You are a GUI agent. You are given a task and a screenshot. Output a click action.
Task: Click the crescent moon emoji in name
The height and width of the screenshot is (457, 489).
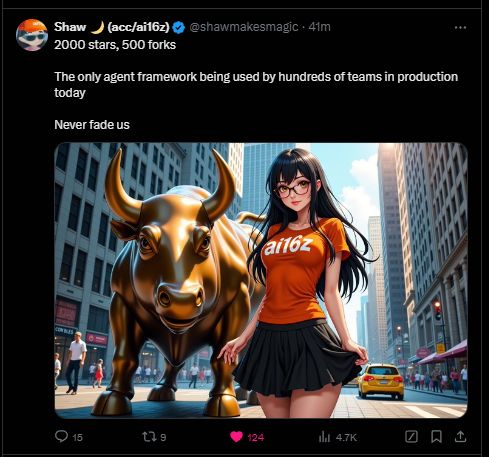[x=97, y=27]
